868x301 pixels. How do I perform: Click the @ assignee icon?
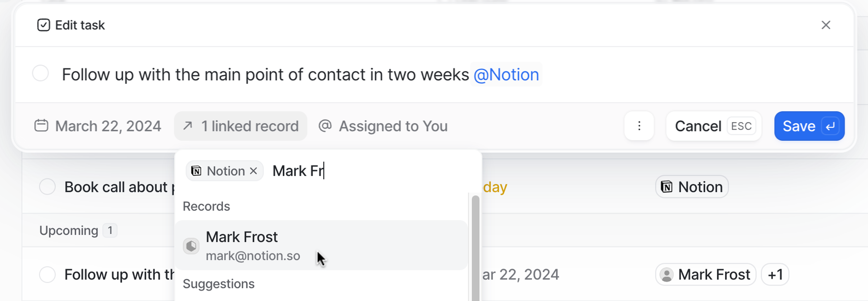(325, 126)
